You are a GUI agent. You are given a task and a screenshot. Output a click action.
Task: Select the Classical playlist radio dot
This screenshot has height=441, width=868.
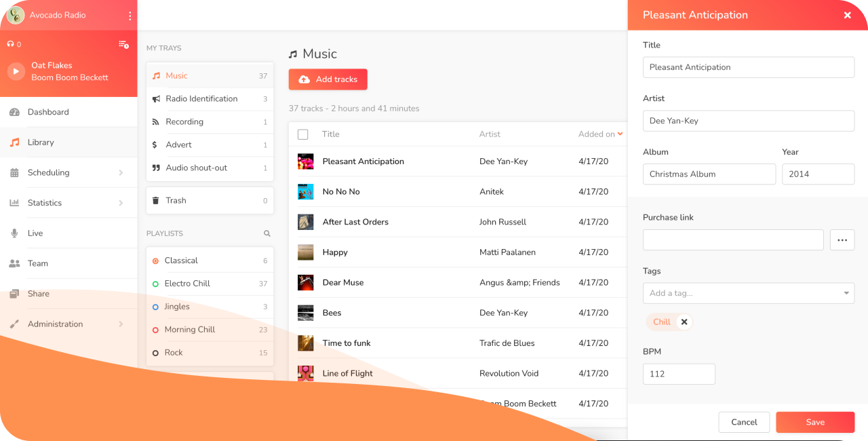tap(156, 261)
